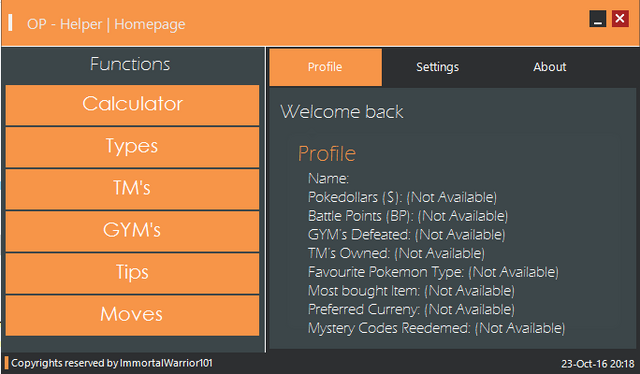Open the Moves function

point(132,315)
